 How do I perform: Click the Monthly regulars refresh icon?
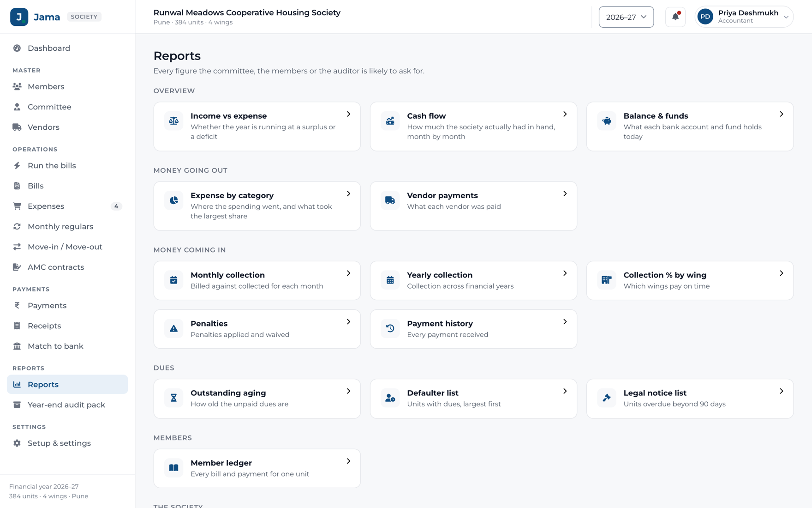tap(17, 226)
